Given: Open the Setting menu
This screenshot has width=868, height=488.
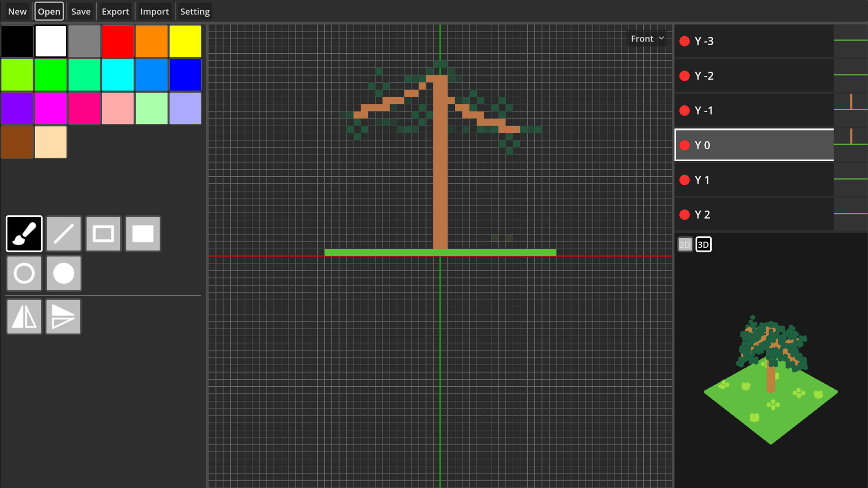Looking at the screenshot, I should pos(195,11).
